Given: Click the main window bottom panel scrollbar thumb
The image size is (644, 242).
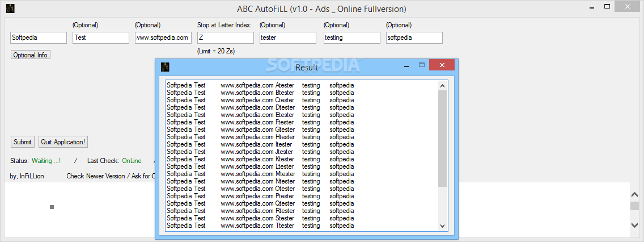Looking at the screenshot, I should point(634,206).
